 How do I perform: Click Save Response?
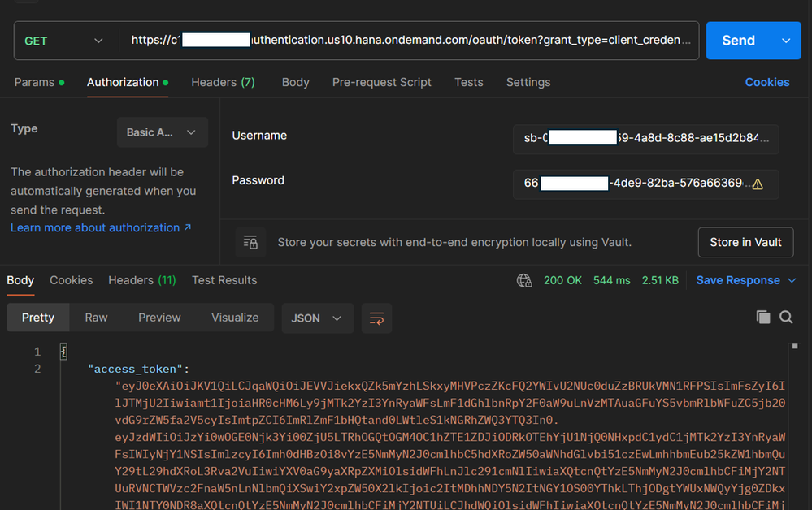[738, 280]
